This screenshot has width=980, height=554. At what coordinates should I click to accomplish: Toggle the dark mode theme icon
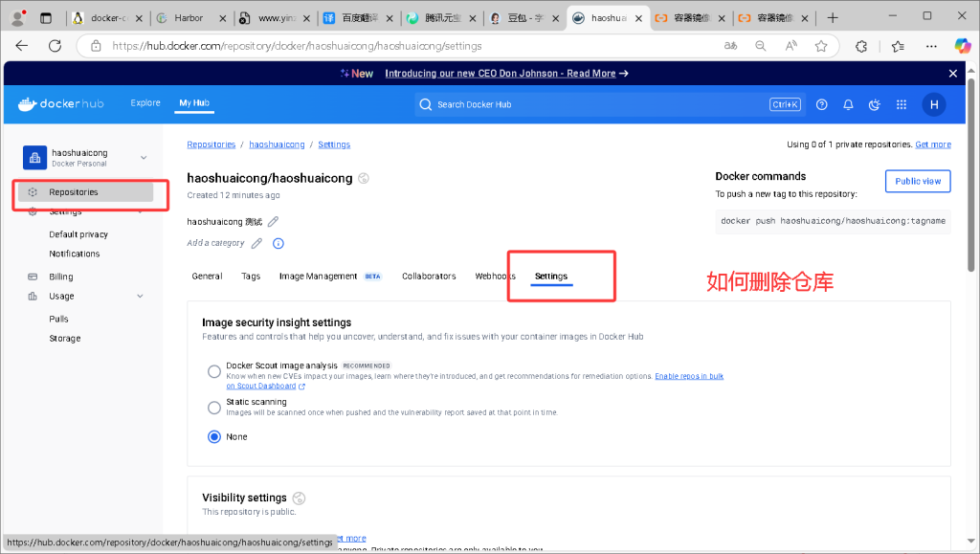coord(873,104)
